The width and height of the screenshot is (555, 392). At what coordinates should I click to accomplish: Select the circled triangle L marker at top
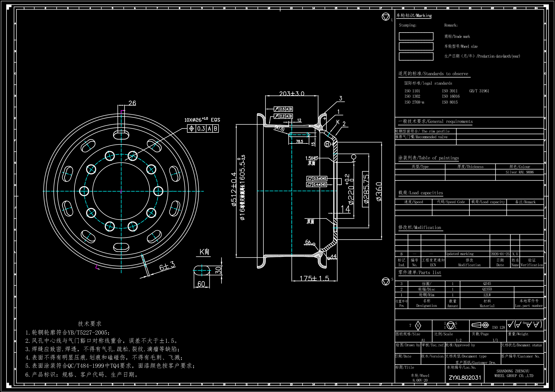[386, 17]
